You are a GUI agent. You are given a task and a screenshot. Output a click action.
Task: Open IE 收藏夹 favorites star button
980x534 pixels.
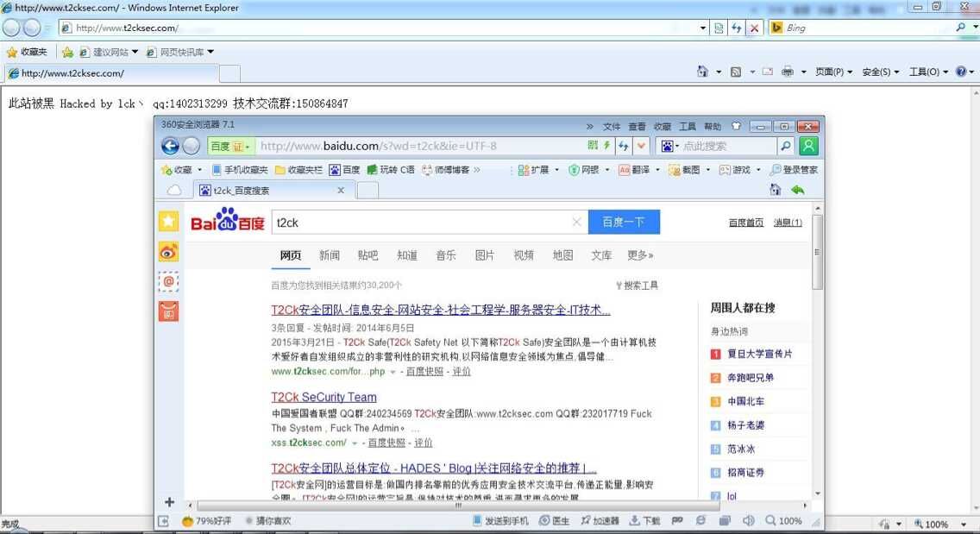point(27,52)
